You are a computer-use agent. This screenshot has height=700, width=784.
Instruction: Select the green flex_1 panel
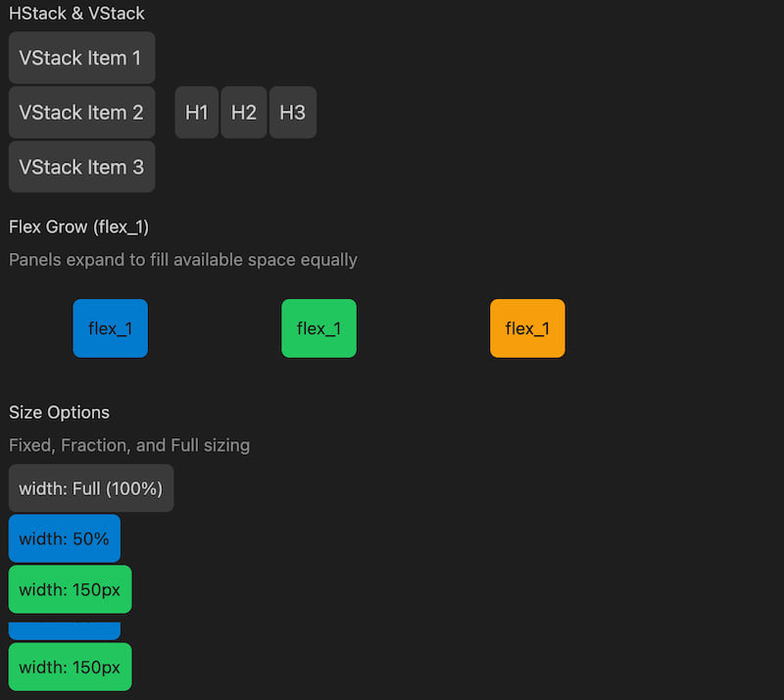click(x=318, y=328)
